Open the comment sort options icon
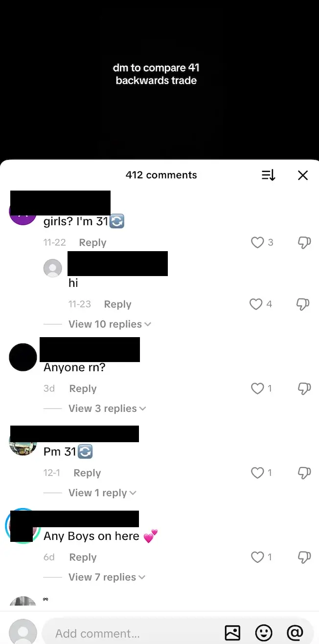Screen dimensions: 319x644 click(269, 175)
